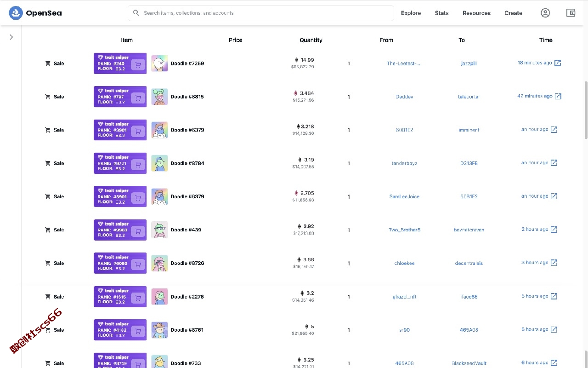Open seller SamLeeJoice profile link

[x=404, y=196]
